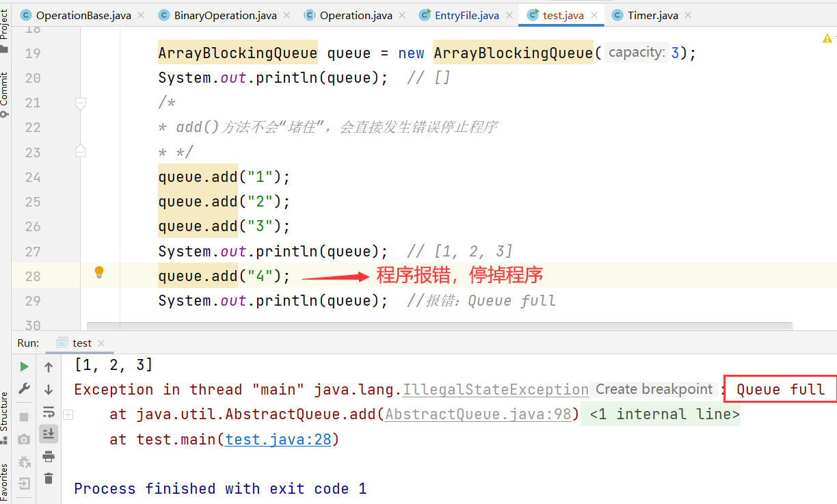Expand the folded stack frame plus icon

coord(68,414)
